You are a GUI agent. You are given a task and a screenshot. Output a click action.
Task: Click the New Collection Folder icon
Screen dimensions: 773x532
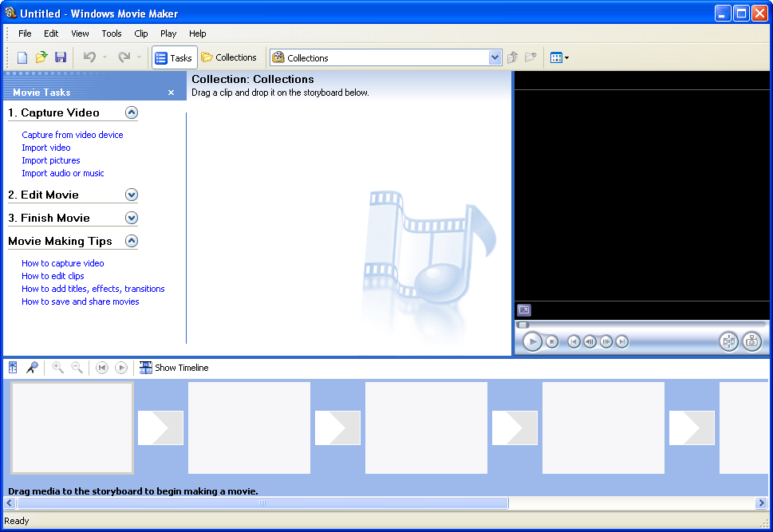click(531, 57)
